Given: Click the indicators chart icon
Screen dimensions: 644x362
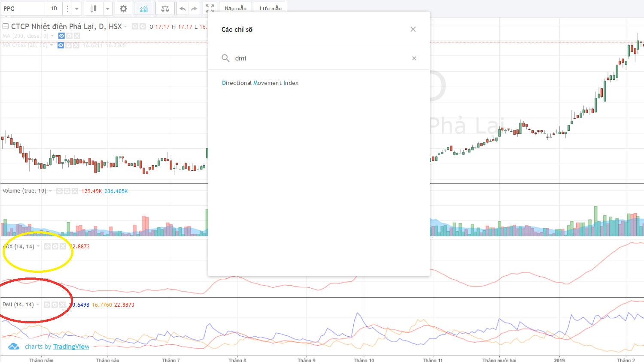Looking at the screenshot, I should (143, 9).
